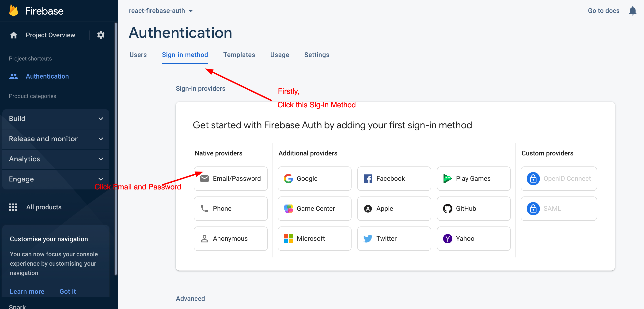Viewport: 644px width, 309px height.
Task: Expand Release and monitor section
Action: click(x=56, y=139)
